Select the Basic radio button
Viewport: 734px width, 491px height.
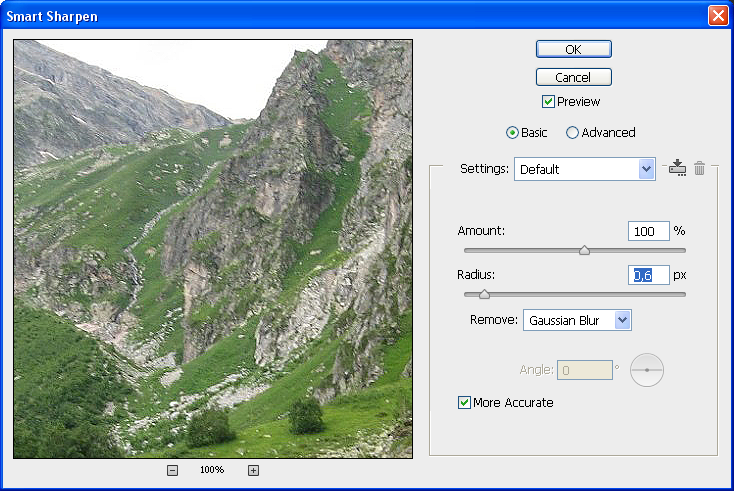pyautogui.click(x=513, y=133)
